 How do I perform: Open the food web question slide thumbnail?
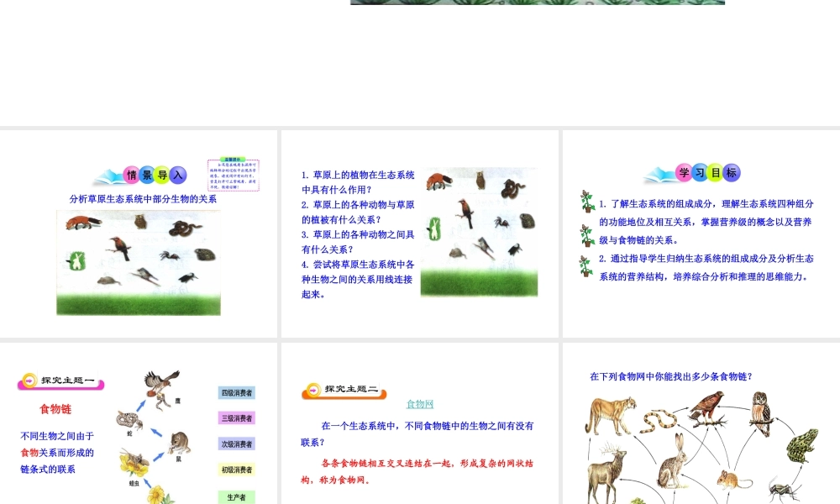[x=701, y=423]
